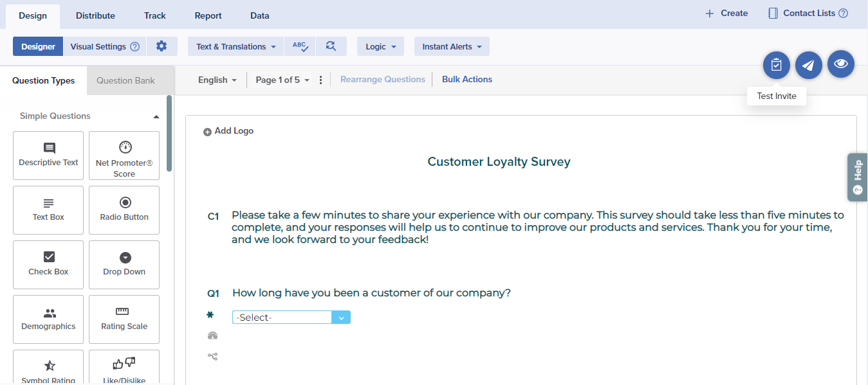Click the settings gear icon
868x385 pixels.
[162, 46]
